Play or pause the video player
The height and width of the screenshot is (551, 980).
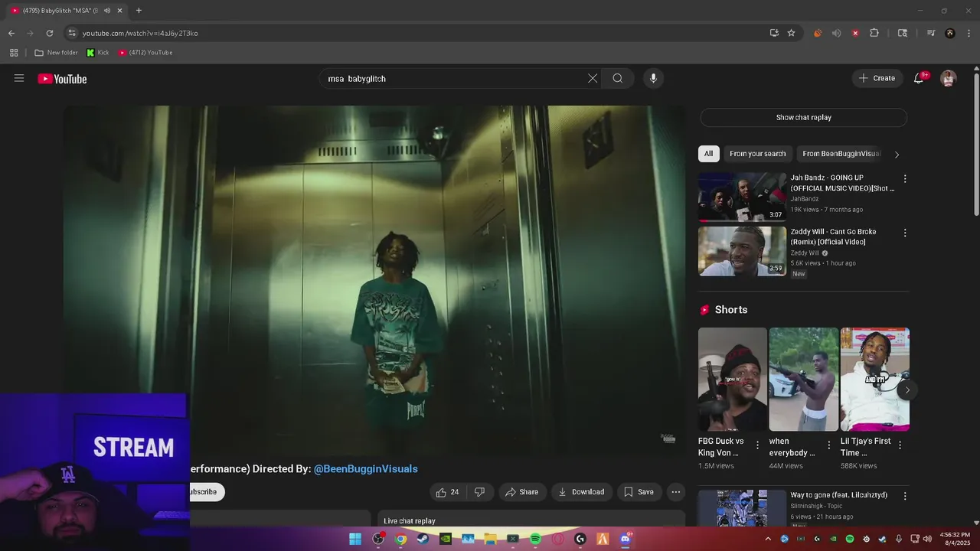pos(374,281)
